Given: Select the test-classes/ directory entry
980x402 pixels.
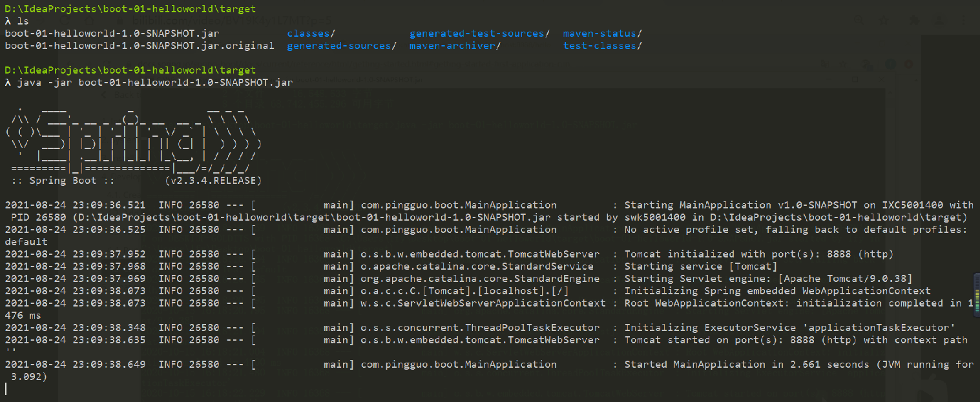Looking at the screenshot, I should coord(603,46).
